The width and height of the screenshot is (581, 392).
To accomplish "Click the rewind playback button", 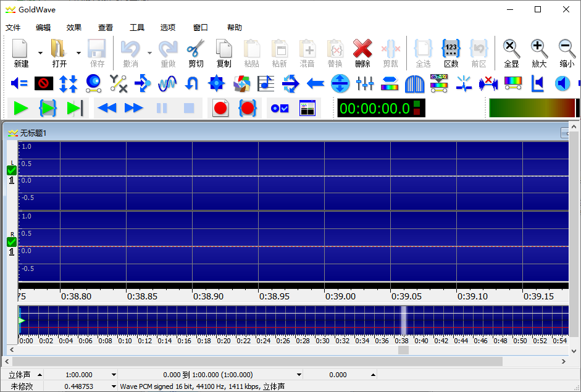I will tap(107, 108).
